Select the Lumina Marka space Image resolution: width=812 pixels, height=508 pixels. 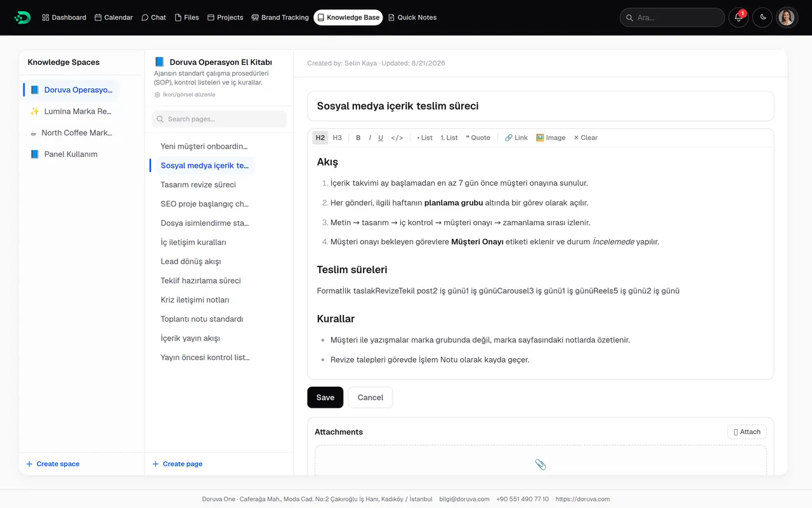coord(71,111)
